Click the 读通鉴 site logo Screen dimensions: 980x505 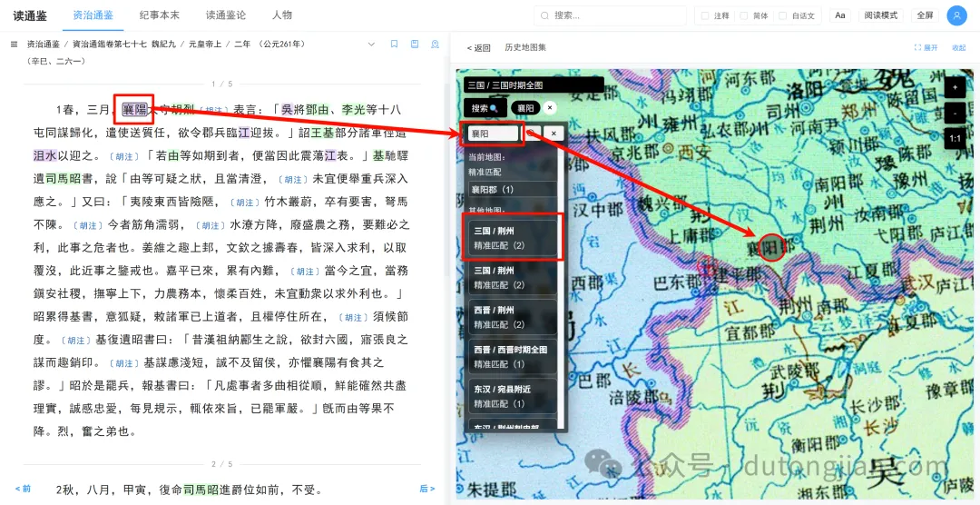30,15
